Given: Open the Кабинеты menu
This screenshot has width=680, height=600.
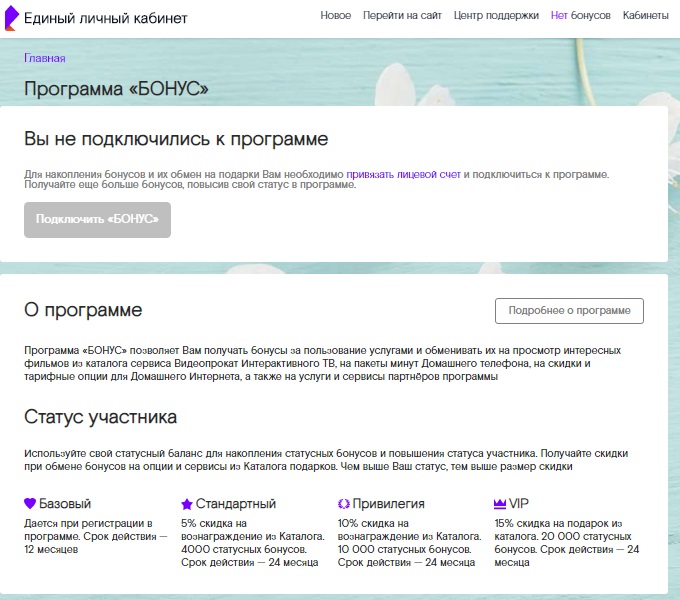Looking at the screenshot, I should pyautogui.click(x=646, y=16).
